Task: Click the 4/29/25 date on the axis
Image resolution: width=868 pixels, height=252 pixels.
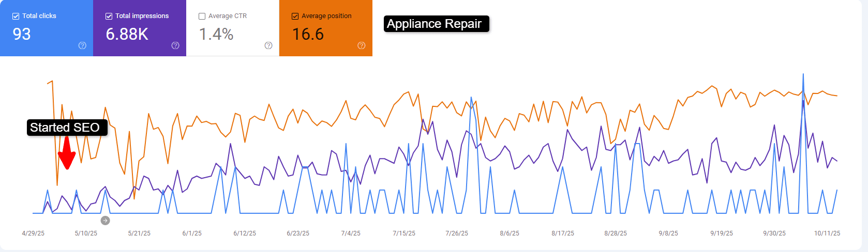Action: click(33, 233)
